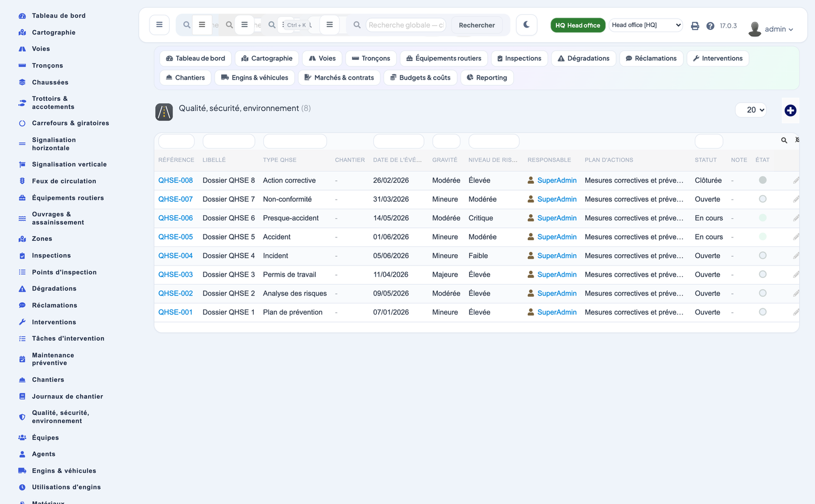Sort by the Gravité column header
The width and height of the screenshot is (815, 504).
[x=444, y=160]
